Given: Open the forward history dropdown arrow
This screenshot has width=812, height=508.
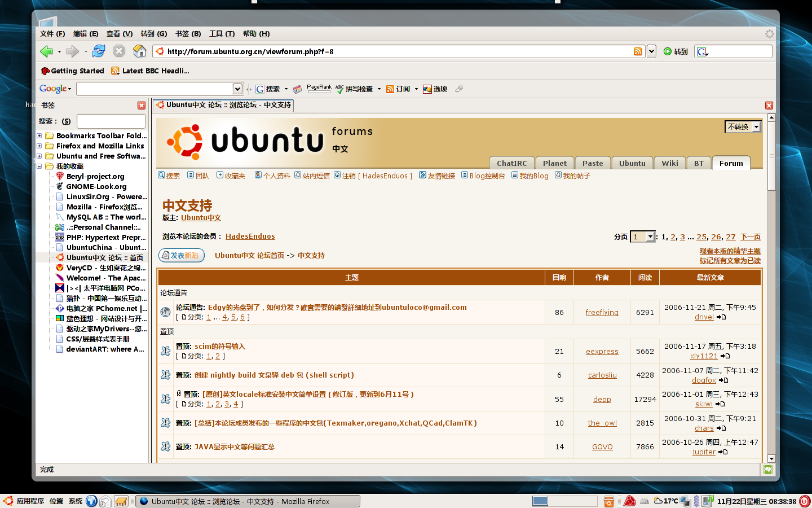Looking at the screenshot, I should (86, 52).
